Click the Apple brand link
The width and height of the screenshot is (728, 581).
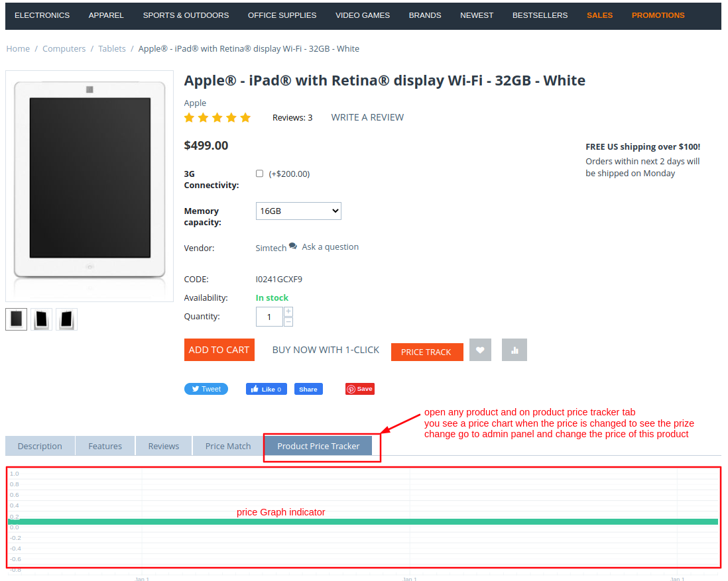click(x=195, y=103)
